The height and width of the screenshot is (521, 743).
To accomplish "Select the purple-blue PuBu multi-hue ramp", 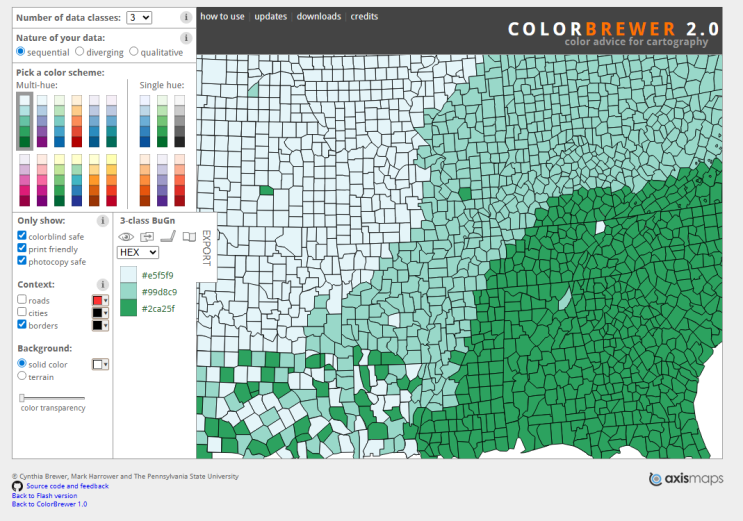I will tap(94, 121).
